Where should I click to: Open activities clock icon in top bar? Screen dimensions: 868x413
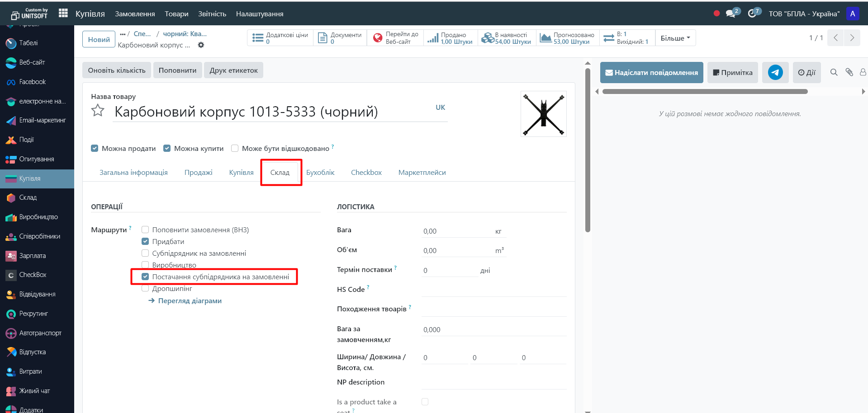752,14
